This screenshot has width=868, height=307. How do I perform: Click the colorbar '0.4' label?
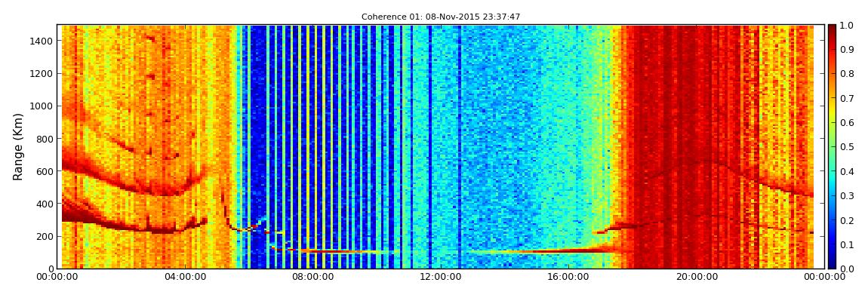pos(847,171)
